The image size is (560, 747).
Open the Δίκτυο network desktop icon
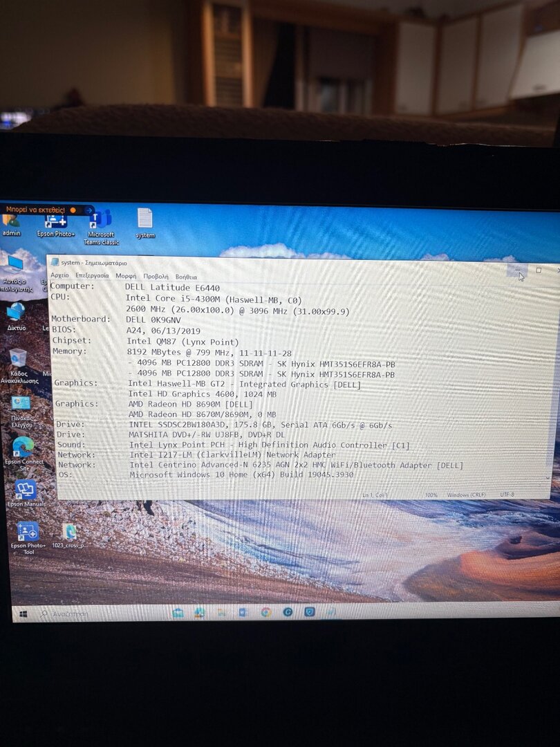click(16, 317)
